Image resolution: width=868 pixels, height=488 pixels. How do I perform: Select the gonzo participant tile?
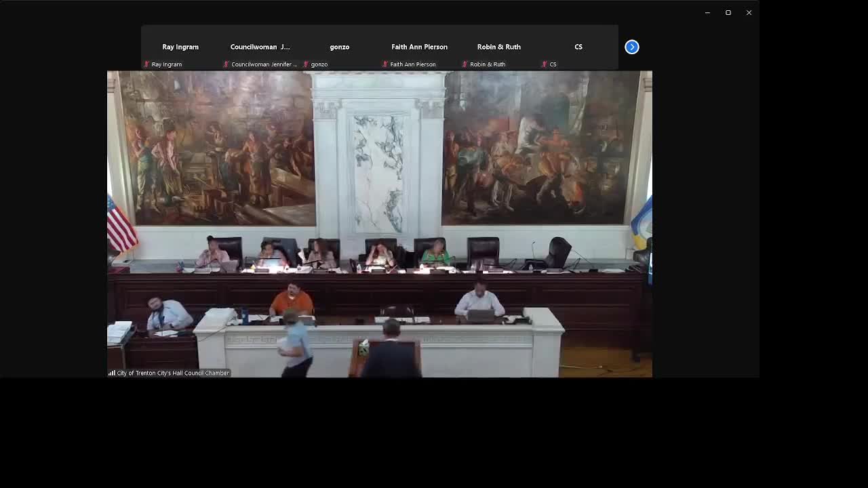pyautogui.click(x=339, y=47)
